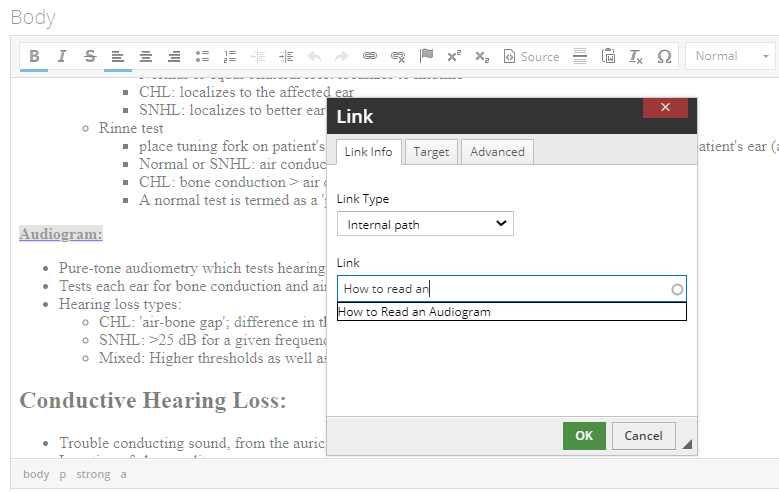Insert a horizontal line
Image resolution: width=779 pixels, height=492 pixels.
(x=580, y=56)
